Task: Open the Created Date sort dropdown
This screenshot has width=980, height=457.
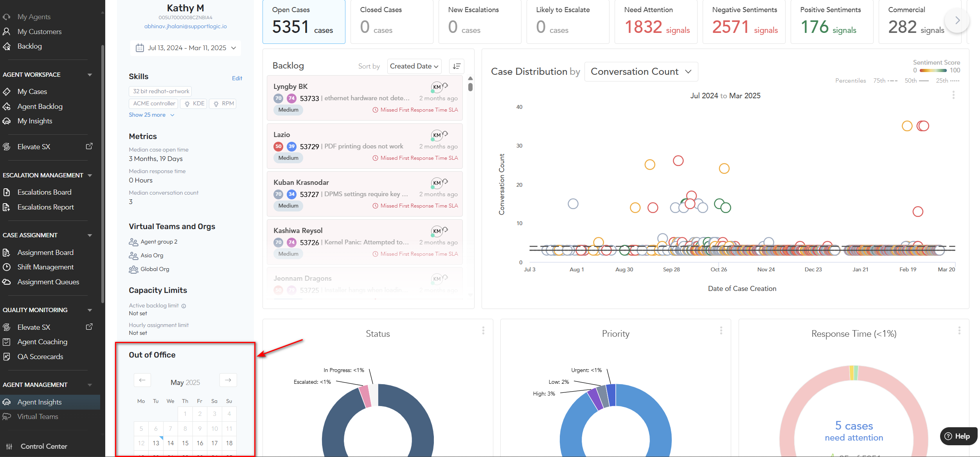Action: pos(414,66)
